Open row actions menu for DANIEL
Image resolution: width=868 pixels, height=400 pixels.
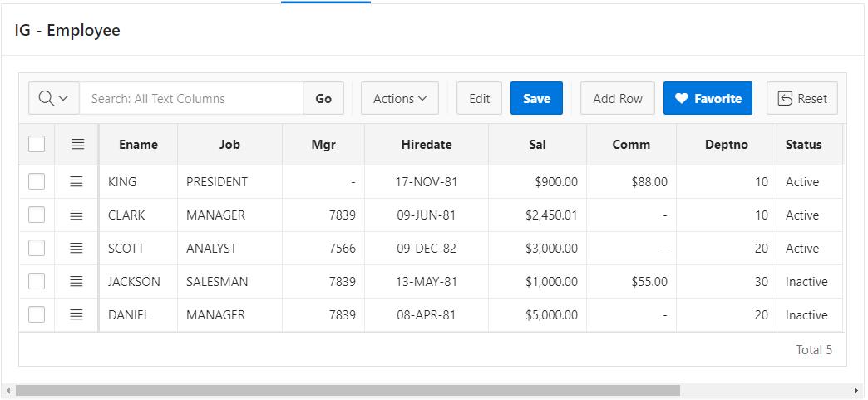coord(76,314)
